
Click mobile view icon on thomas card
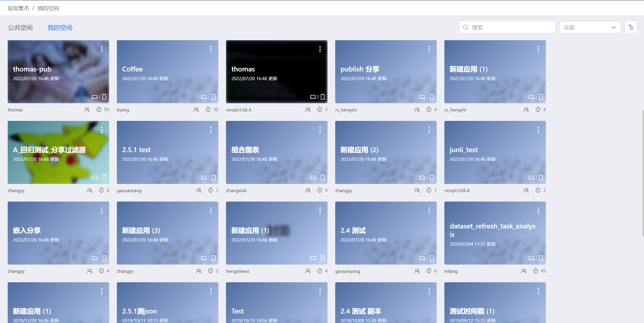[323, 97]
